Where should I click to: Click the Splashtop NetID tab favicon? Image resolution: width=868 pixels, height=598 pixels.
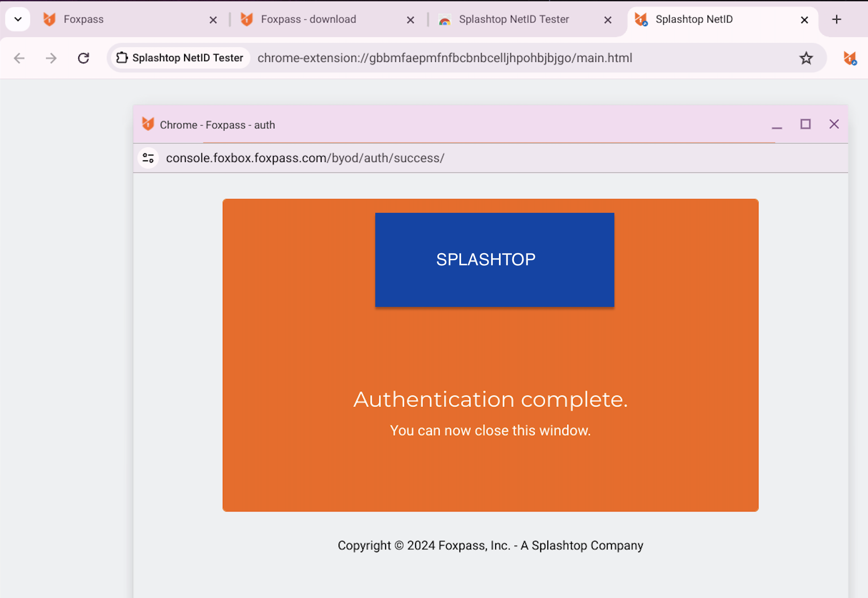click(x=641, y=19)
